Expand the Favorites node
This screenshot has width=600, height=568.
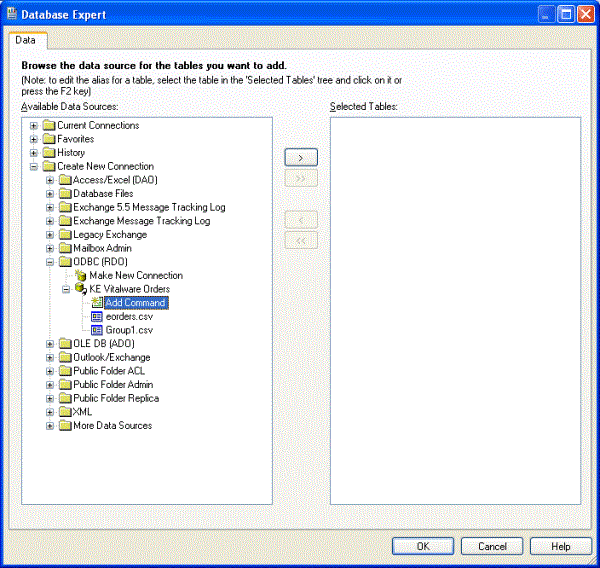pyautogui.click(x=34, y=139)
